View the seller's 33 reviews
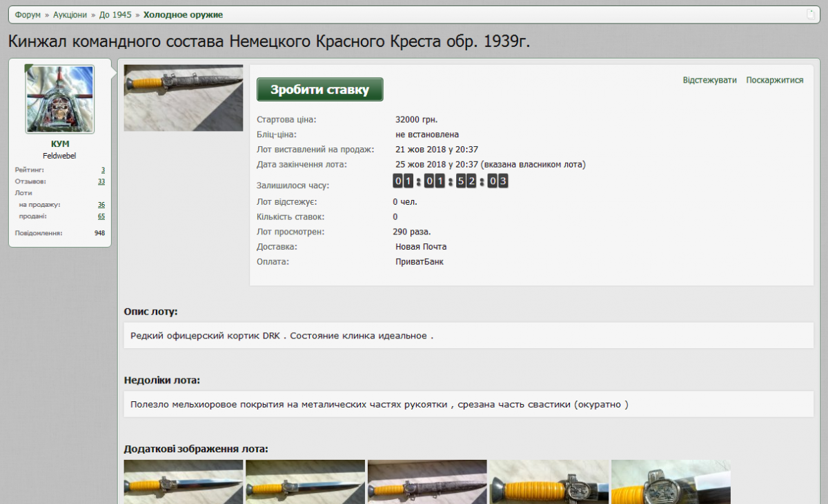Viewport: 828px width, 504px height. point(101,181)
